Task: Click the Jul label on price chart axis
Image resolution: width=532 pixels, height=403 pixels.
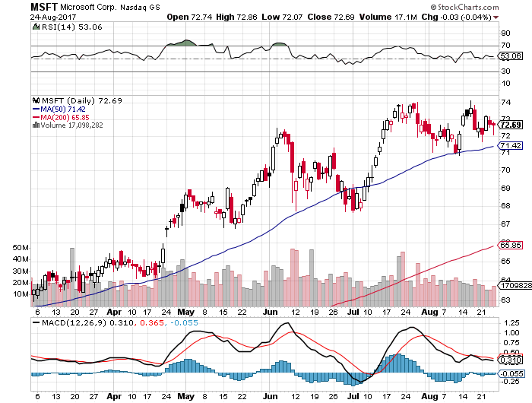Action: click(353, 312)
